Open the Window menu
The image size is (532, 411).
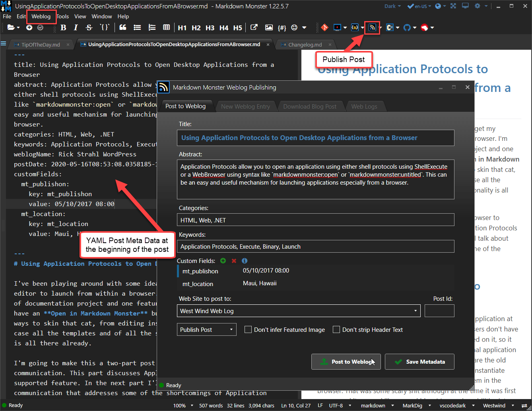click(102, 16)
